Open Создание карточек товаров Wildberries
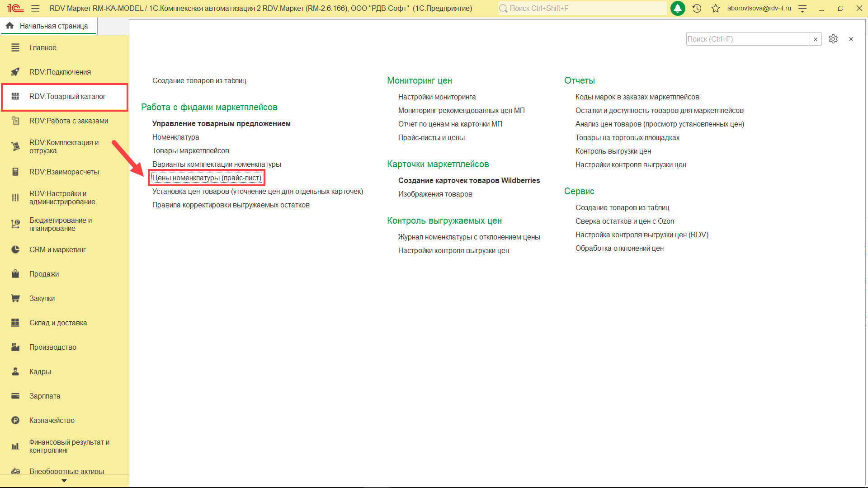Viewport: 868px width, 488px height. (x=468, y=180)
